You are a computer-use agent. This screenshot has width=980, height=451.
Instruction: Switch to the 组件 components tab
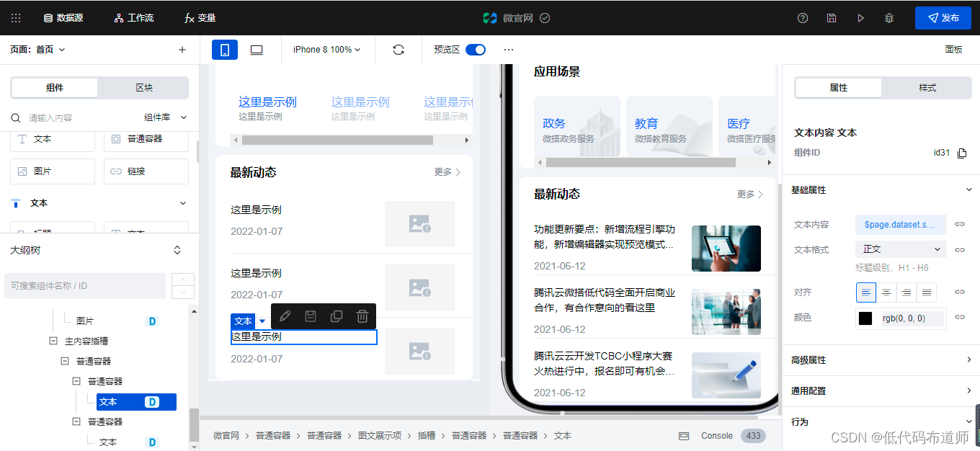[x=55, y=88]
